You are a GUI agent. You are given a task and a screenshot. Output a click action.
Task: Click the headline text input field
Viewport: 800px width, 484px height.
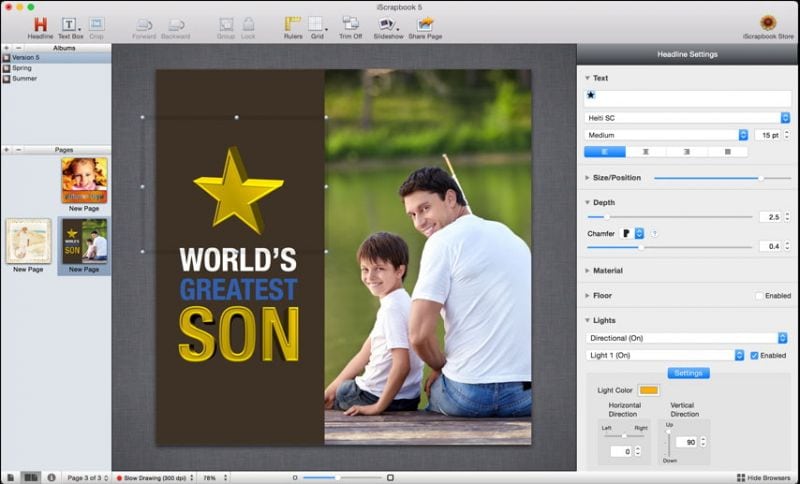[687, 98]
